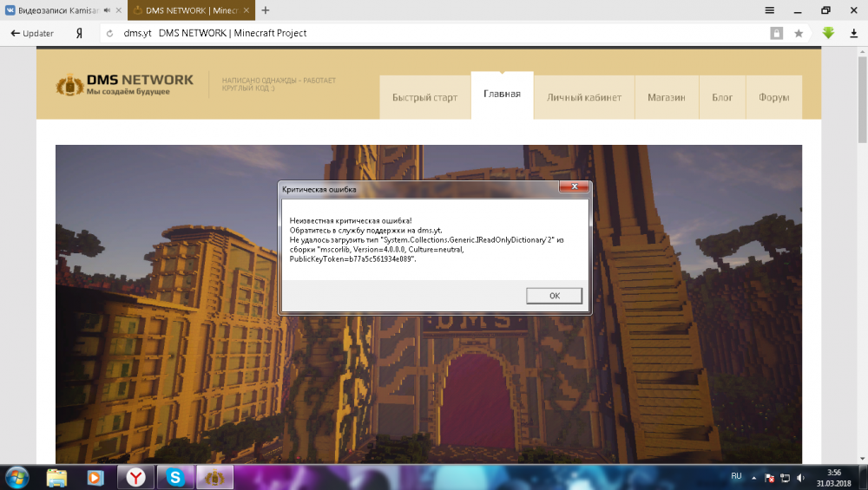Mute audio on the VK browser tab
Image resolution: width=868 pixels, height=490 pixels.
coord(107,10)
